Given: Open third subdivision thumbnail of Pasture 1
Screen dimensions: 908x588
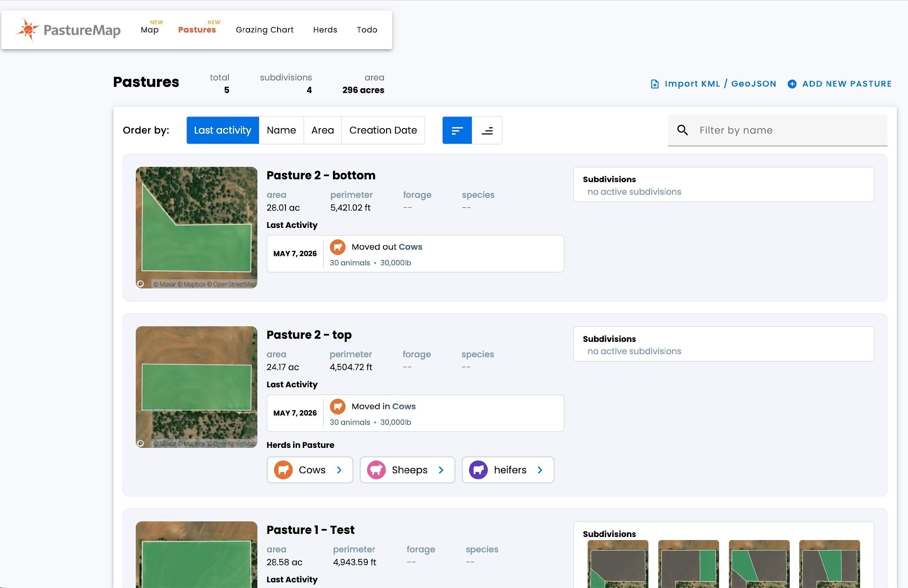Looking at the screenshot, I should 759,564.
